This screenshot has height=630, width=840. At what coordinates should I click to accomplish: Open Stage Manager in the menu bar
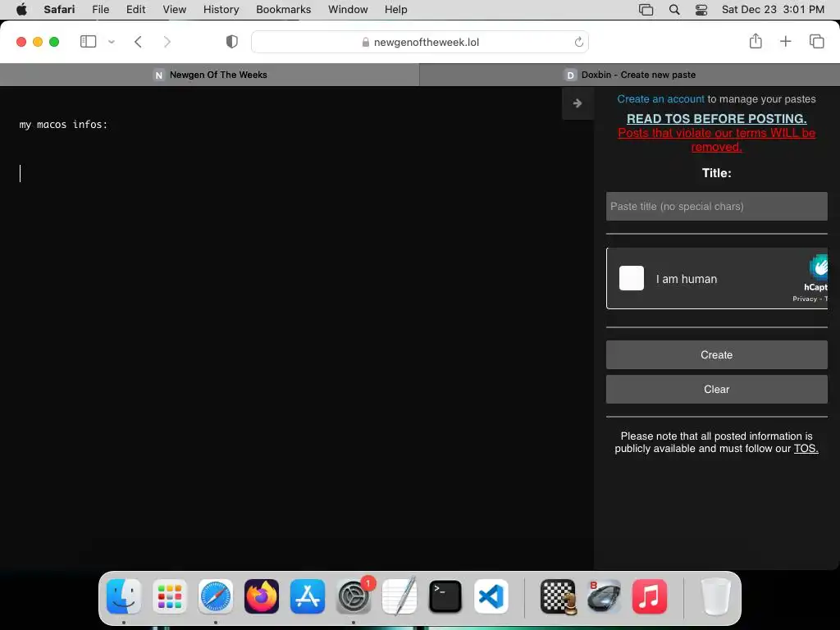click(646, 10)
